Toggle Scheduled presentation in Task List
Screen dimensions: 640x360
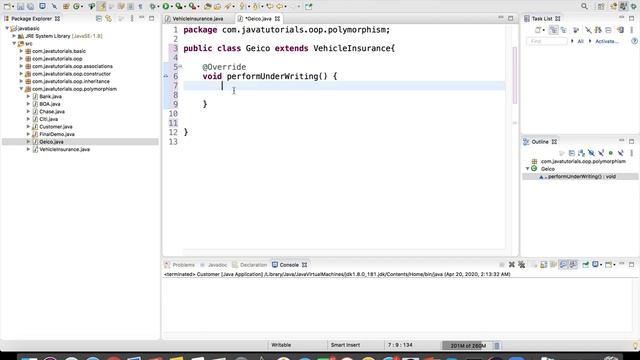pyautogui.click(x=564, y=30)
